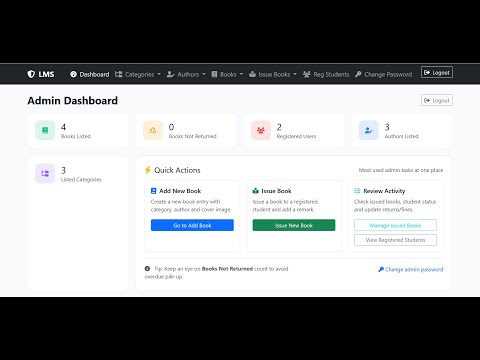The width and height of the screenshot is (480, 360).
Task: Click the Issue Book card title
Action: [x=276, y=191]
